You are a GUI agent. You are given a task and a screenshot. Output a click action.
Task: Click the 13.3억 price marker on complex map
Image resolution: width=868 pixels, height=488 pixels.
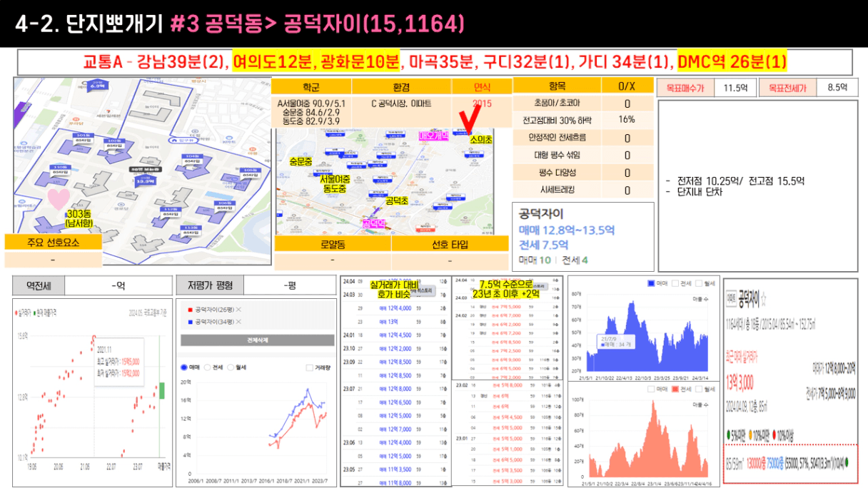(146, 182)
